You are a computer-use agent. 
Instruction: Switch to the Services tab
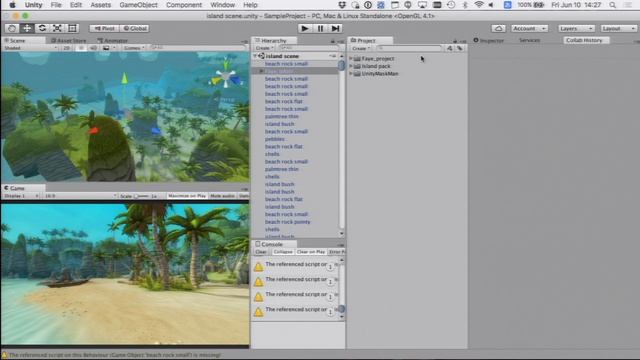[529, 40]
